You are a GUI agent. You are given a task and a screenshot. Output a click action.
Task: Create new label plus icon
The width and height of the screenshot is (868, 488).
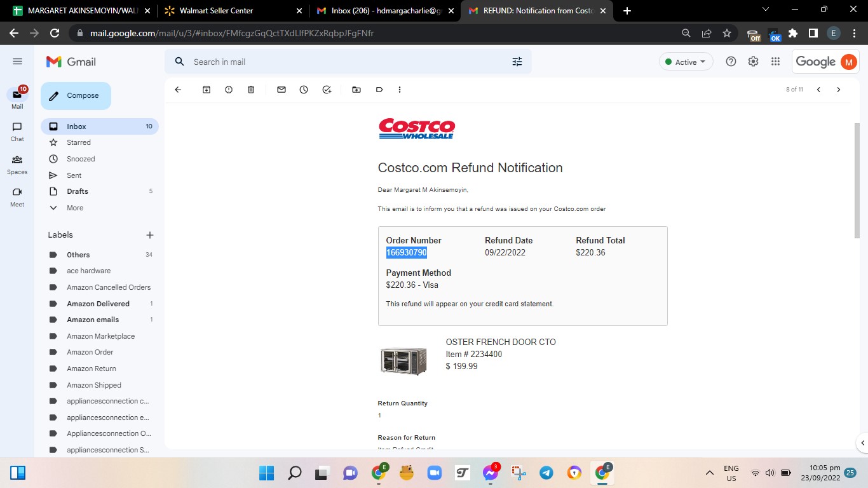pyautogui.click(x=150, y=235)
